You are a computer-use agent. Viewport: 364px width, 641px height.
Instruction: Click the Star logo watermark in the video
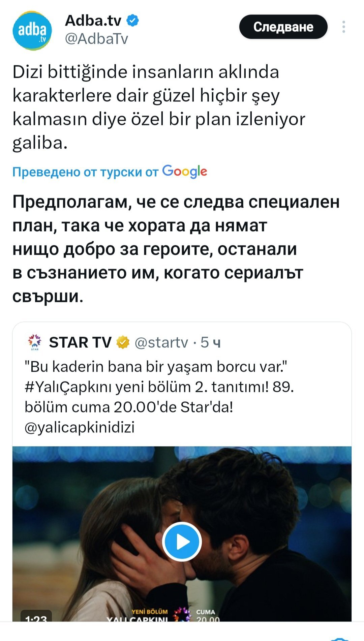(x=182, y=614)
